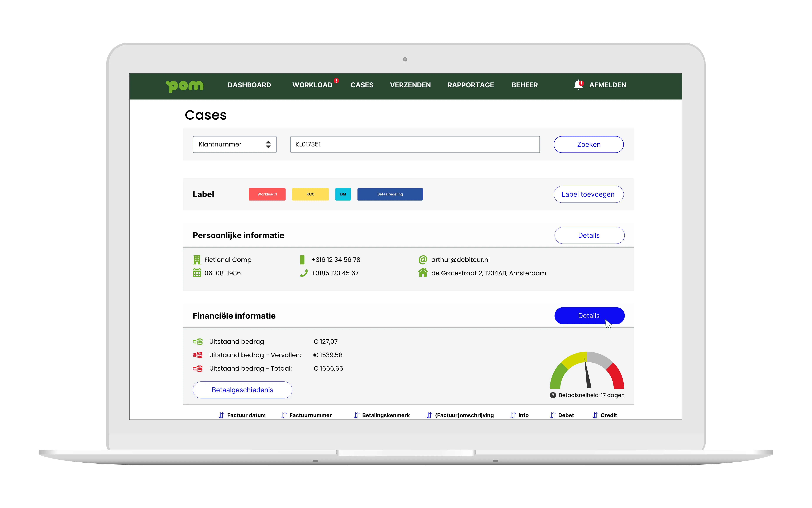Click the red coins icon for Vervallen

coord(198,355)
